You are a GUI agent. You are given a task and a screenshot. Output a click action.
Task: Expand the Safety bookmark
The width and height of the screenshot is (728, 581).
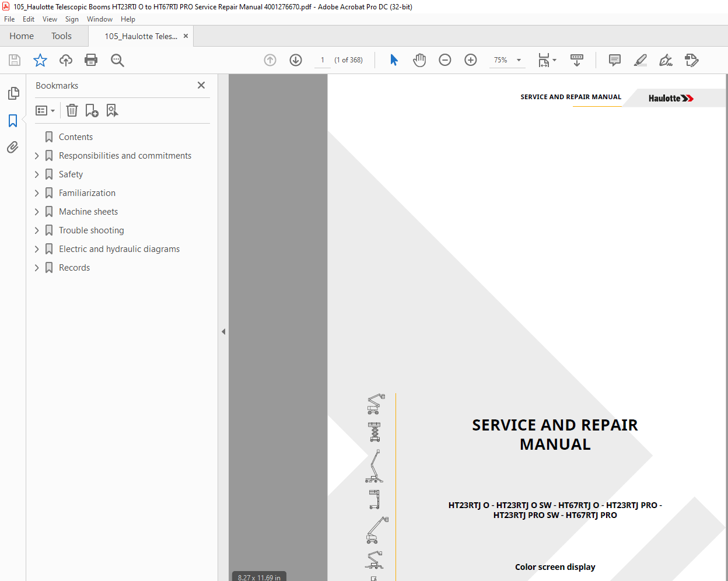[37, 174]
